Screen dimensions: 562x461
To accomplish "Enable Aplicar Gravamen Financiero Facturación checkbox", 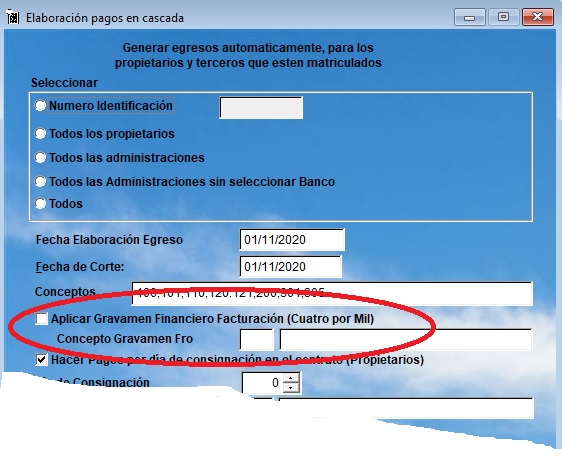I will coord(42,319).
